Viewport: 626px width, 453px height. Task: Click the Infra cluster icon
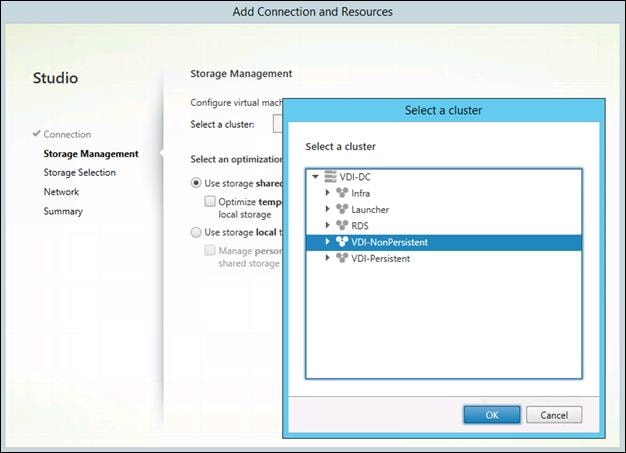tap(342, 193)
